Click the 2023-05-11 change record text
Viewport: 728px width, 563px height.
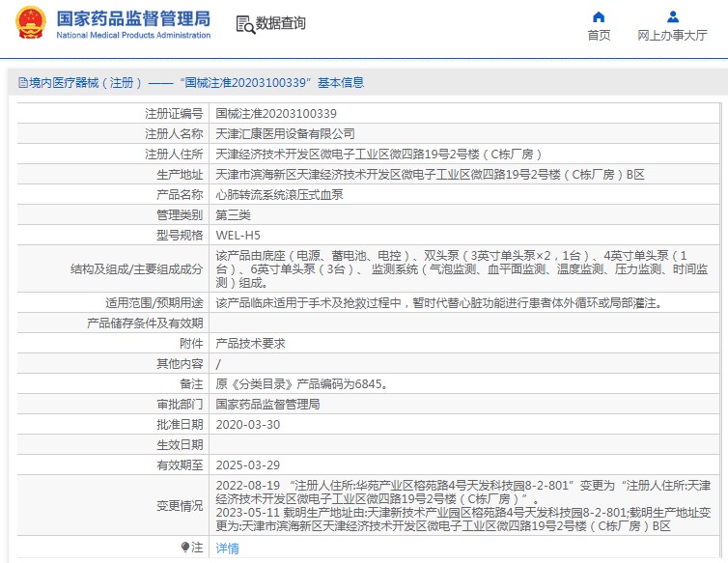pyautogui.click(x=462, y=520)
